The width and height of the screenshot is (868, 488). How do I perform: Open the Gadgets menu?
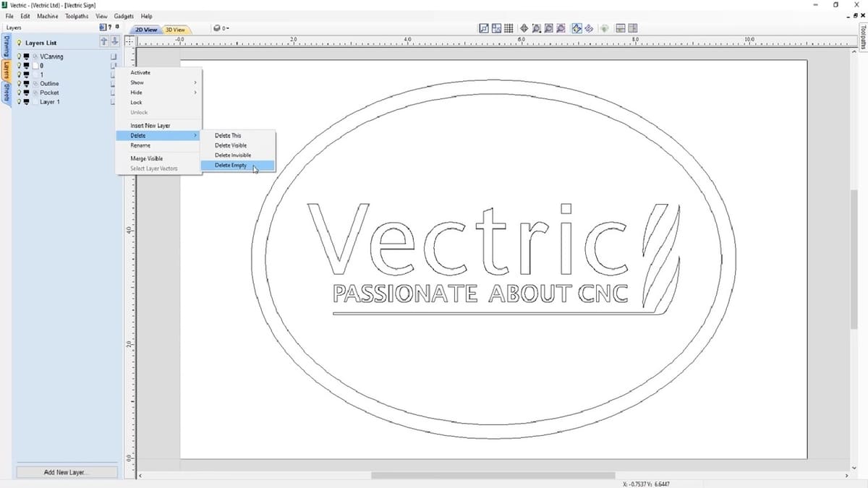(124, 16)
